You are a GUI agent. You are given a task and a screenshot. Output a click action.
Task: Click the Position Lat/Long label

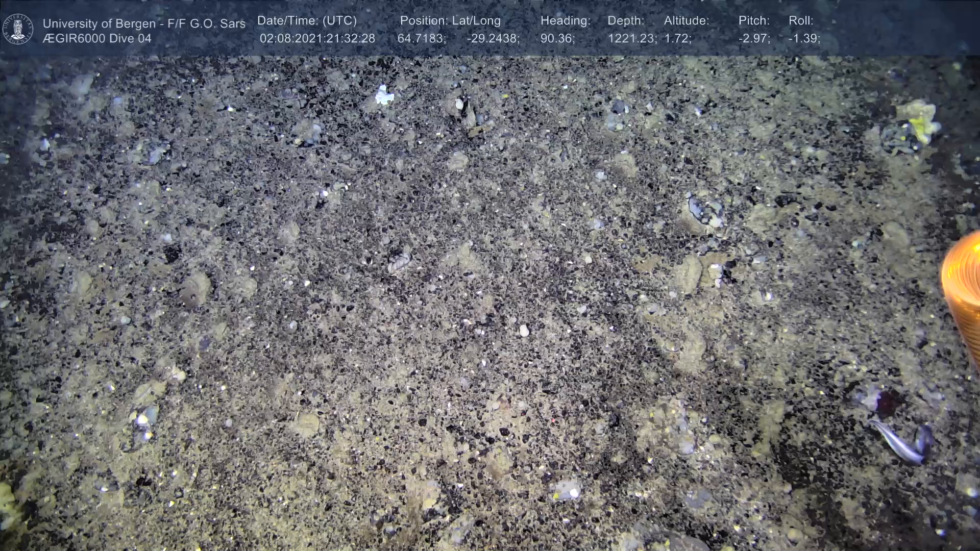pos(450,21)
